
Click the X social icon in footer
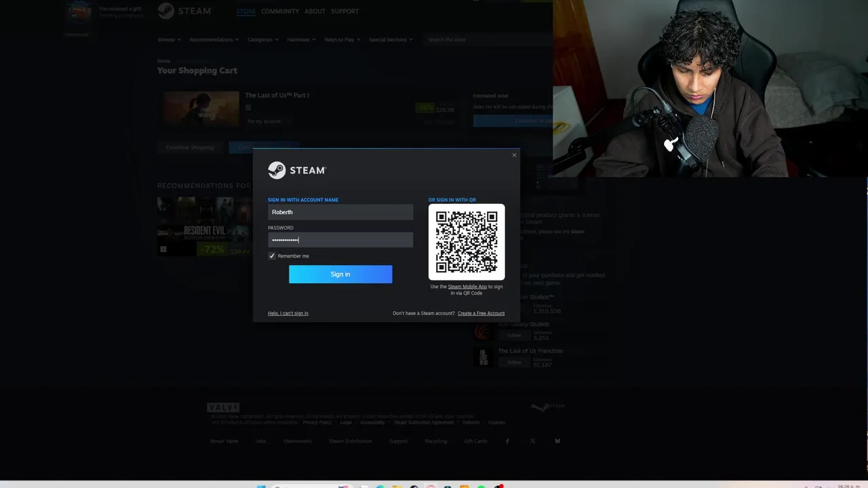(x=532, y=441)
